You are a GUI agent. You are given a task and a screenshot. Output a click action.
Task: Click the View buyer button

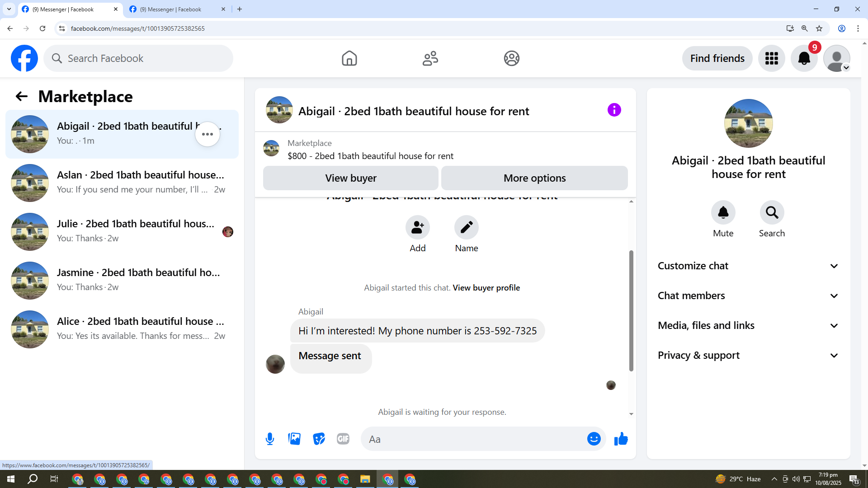point(350,178)
